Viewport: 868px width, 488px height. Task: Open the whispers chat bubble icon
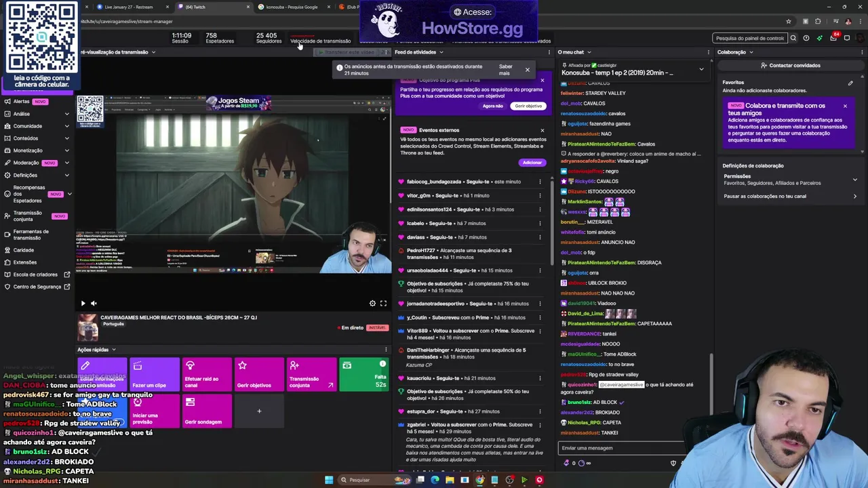click(847, 38)
